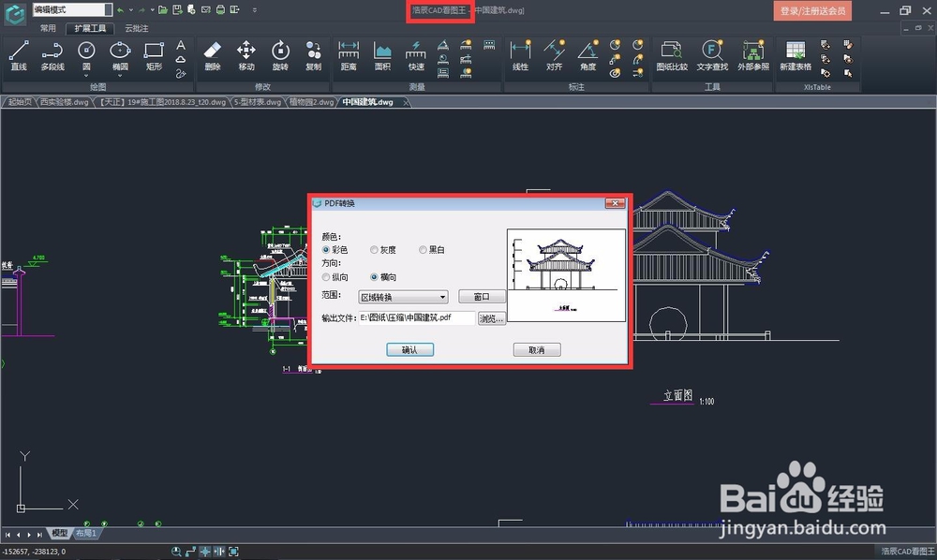Click the print icon in quick toolbar

pos(220,9)
